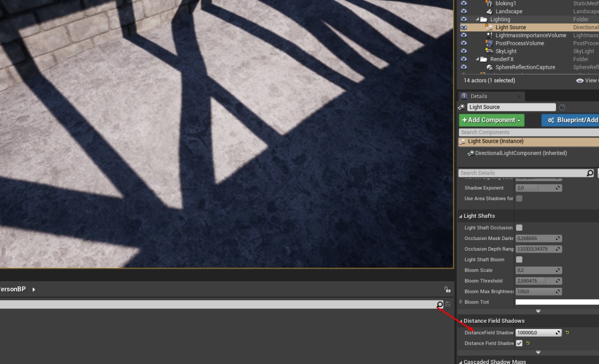Click the bloking1 static mesh icon
The height and width of the screenshot is (364, 599).
pos(489,3)
